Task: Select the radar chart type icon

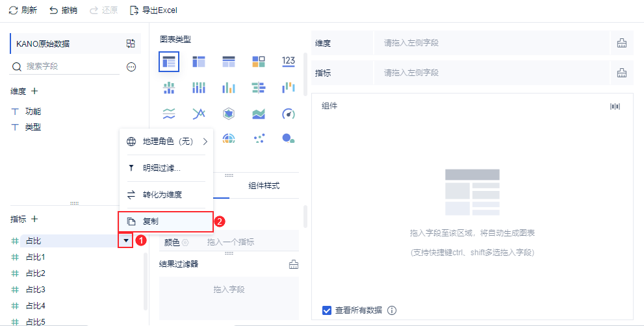Action: pos(229,114)
